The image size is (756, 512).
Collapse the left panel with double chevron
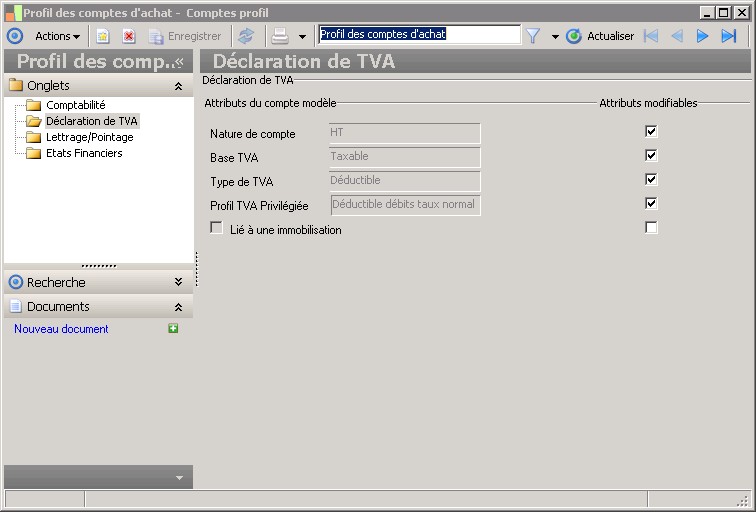coord(179,62)
